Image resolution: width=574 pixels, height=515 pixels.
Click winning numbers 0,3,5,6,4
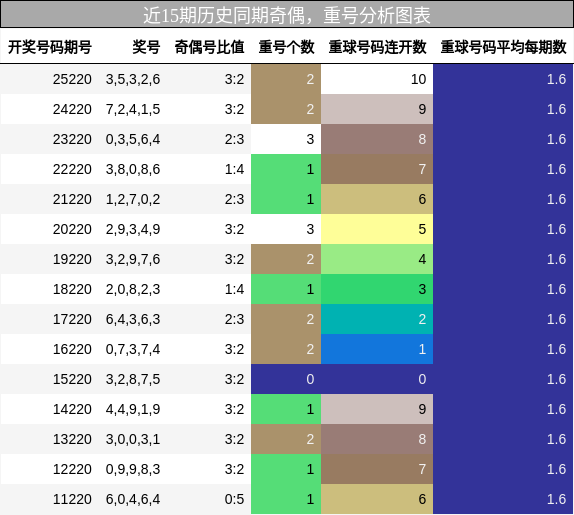[133, 139]
